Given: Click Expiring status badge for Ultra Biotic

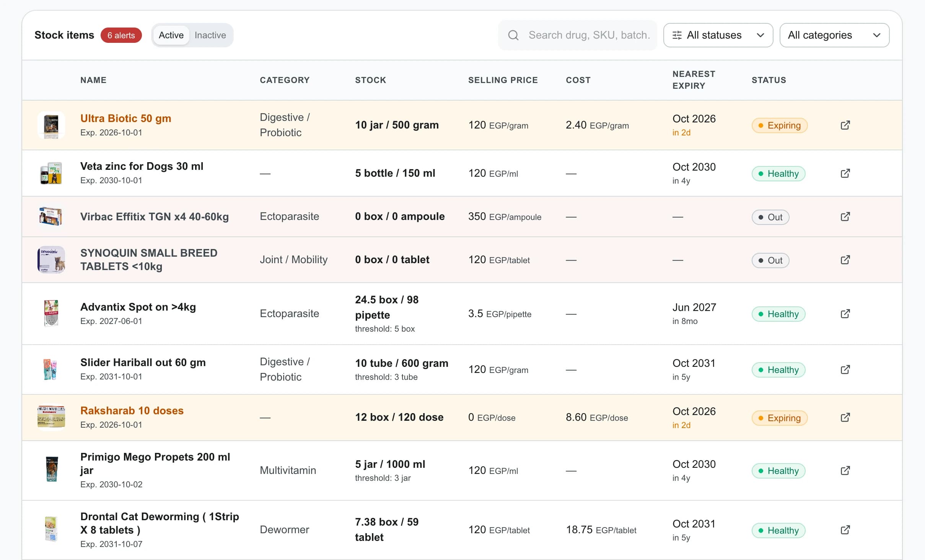Looking at the screenshot, I should click(779, 125).
